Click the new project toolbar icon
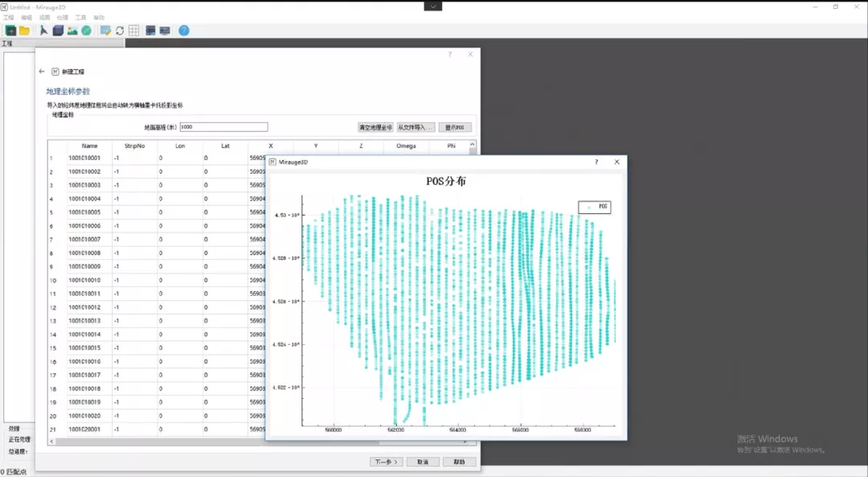This screenshot has height=477, width=868. click(10, 31)
